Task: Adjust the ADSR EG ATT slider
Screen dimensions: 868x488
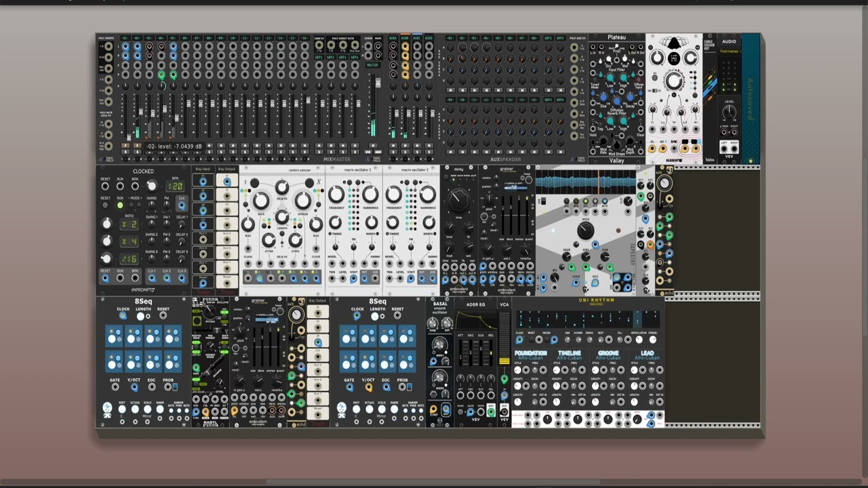Action: [461, 354]
